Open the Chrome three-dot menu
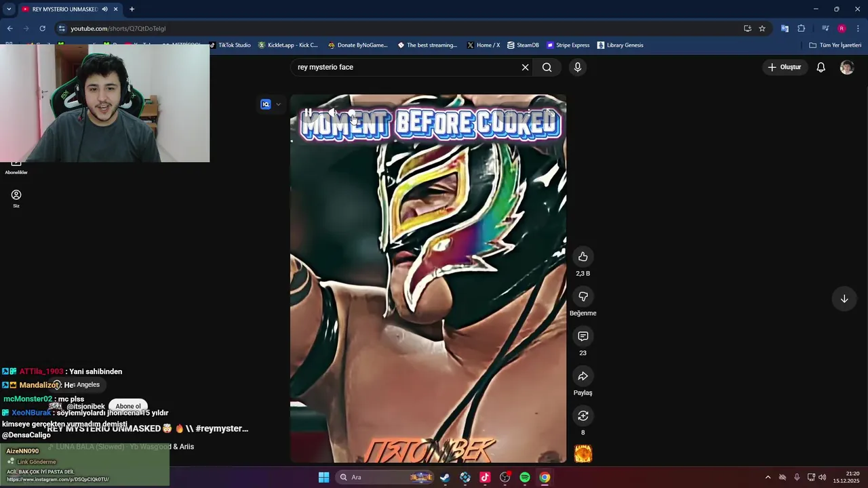 (859, 28)
